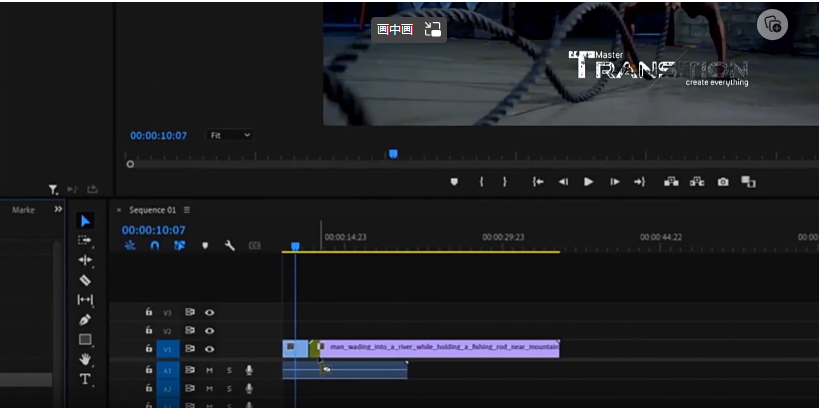This screenshot has width=820, height=408.
Task: Open the project panel filter icon
Action: [53, 189]
